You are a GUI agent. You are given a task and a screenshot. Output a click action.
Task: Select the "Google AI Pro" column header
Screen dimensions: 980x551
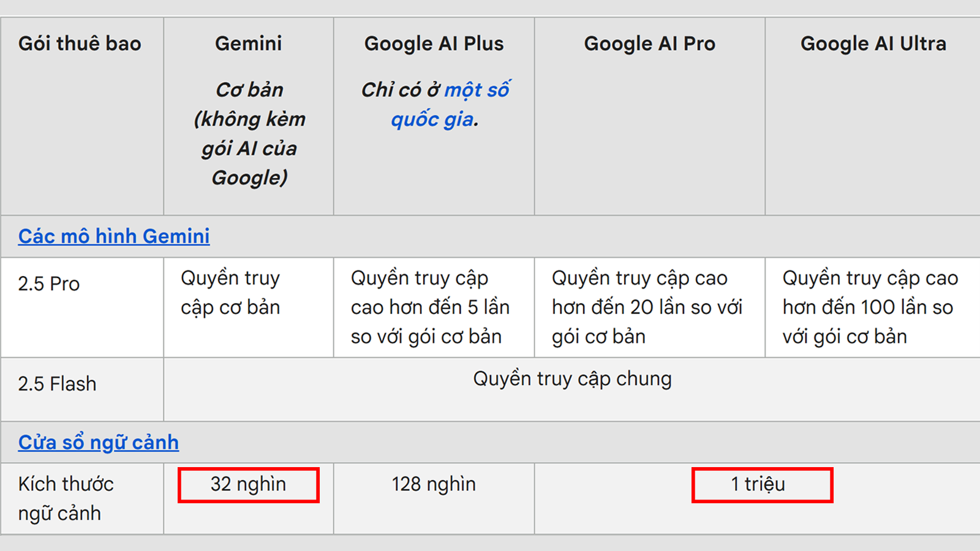click(649, 44)
